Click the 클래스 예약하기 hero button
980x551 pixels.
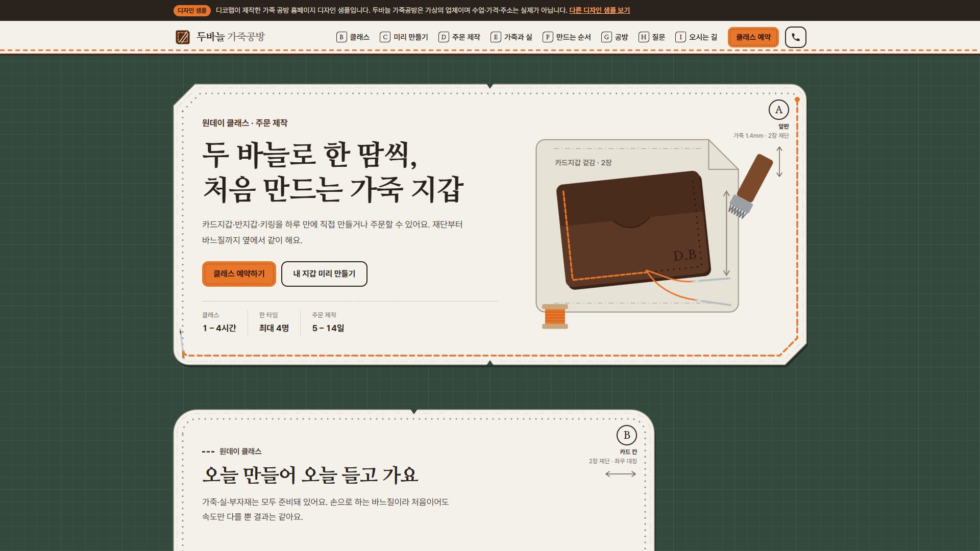[239, 274]
